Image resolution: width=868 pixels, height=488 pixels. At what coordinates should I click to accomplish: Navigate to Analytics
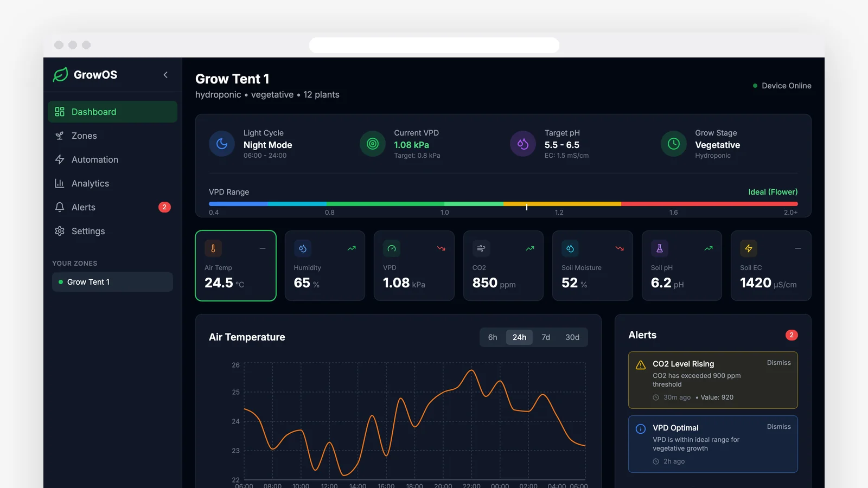(112, 183)
